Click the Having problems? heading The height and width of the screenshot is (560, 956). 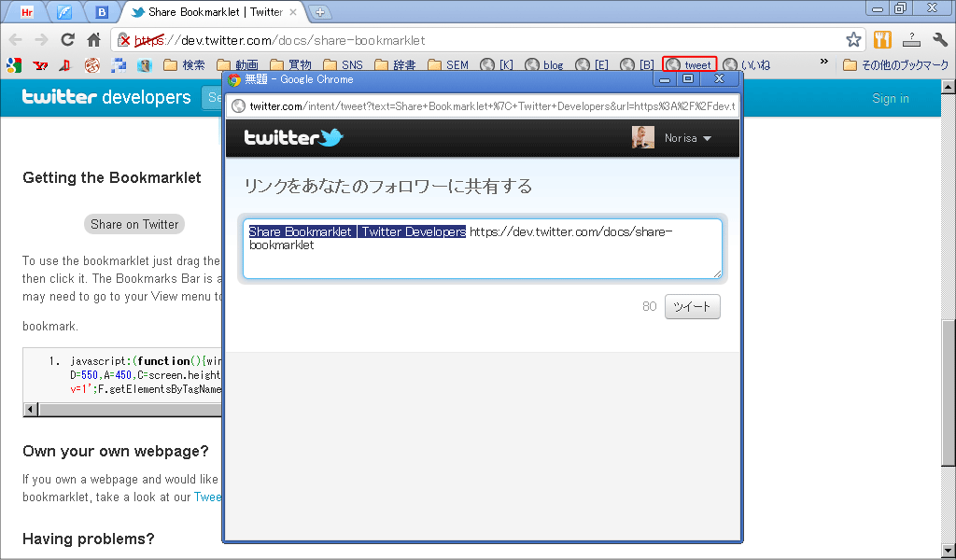(x=89, y=539)
